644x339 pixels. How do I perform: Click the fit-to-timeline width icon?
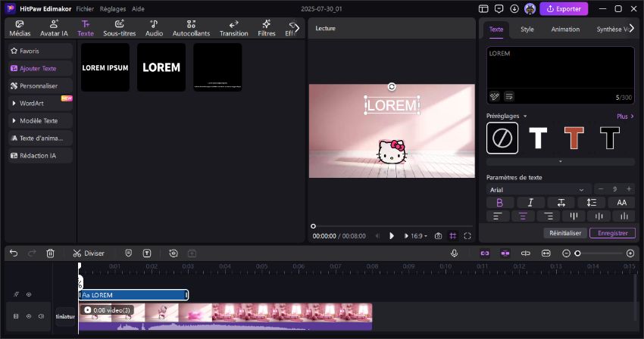(546, 253)
